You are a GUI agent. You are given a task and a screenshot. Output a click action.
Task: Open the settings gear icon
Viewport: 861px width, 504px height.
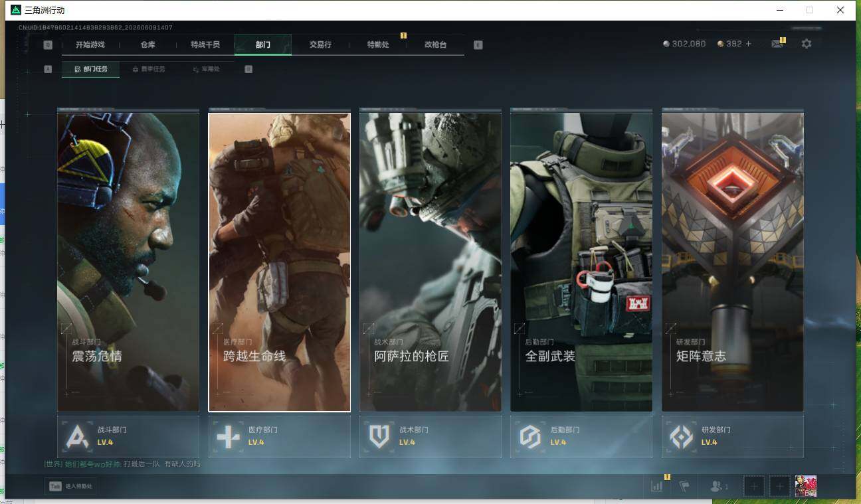(807, 44)
